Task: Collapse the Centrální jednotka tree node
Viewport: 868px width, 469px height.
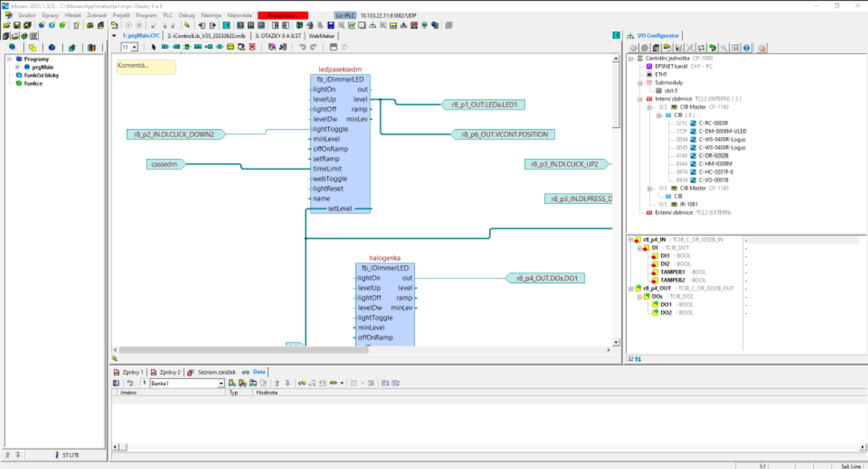Action: [631, 58]
